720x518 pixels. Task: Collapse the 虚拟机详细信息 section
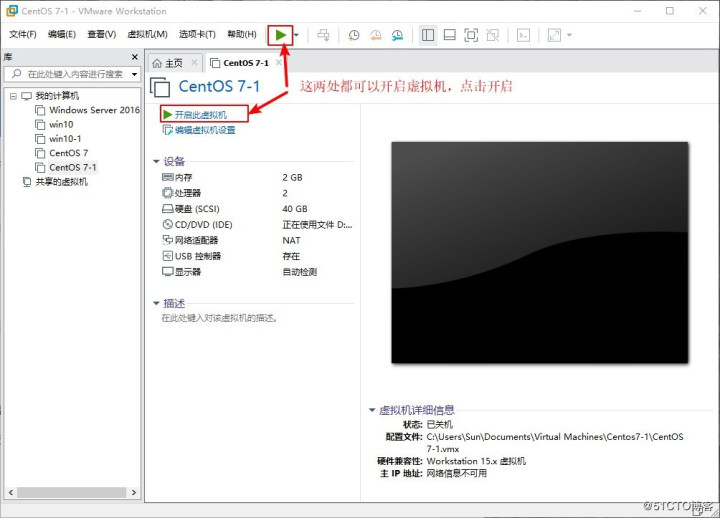click(x=372, y=410)
